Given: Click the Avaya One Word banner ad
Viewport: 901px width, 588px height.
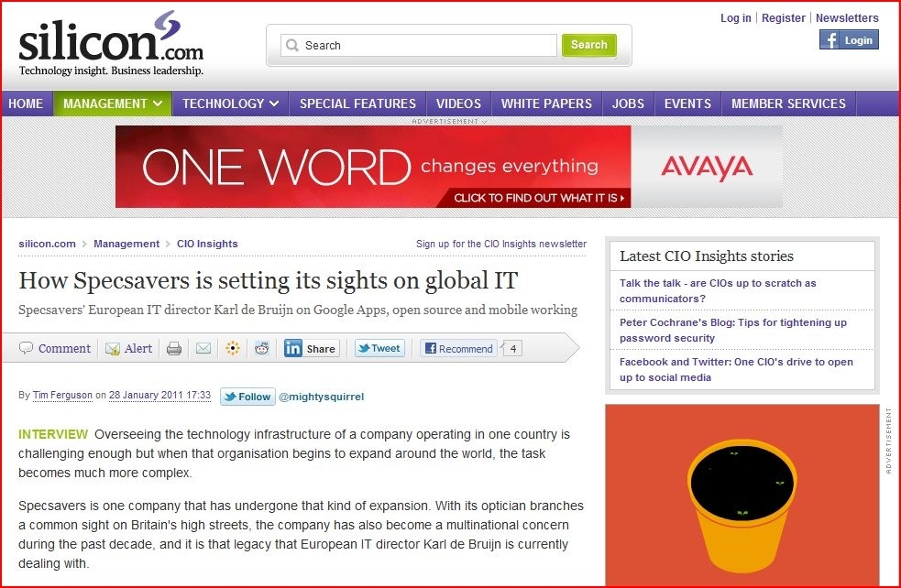Looking at the screenshot, I should point(448,167).
